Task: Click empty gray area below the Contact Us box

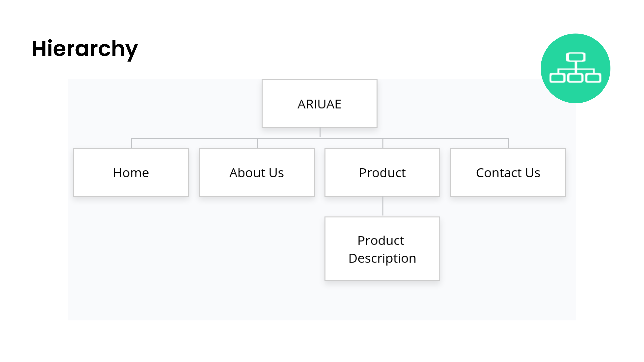Action: click(x=508, y=257)
